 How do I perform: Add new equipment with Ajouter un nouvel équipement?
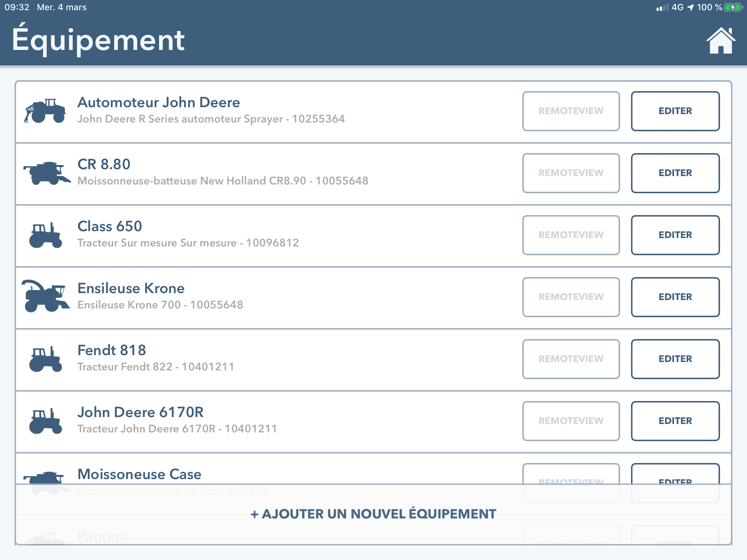click(x=373, y=514)
